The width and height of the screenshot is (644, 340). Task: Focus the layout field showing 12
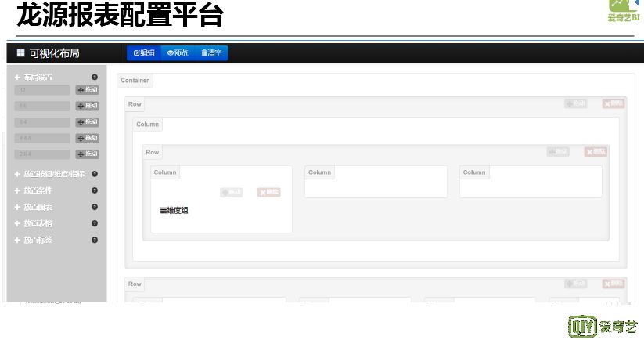[x=42, y=90]
